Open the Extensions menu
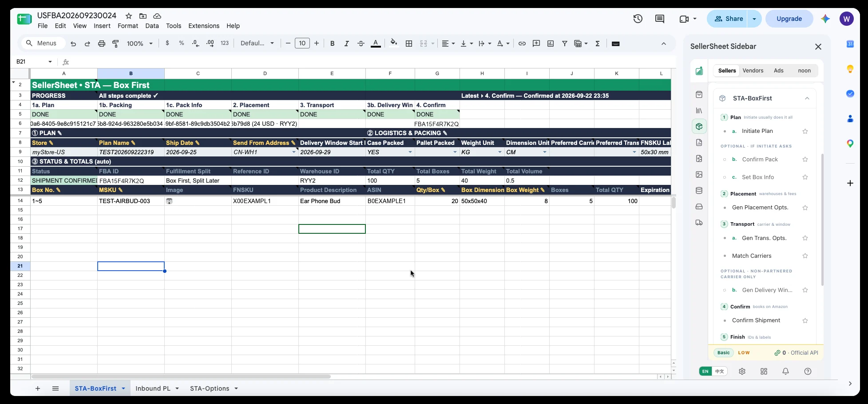Screen dimensions: 868x404 coord(204,26)
